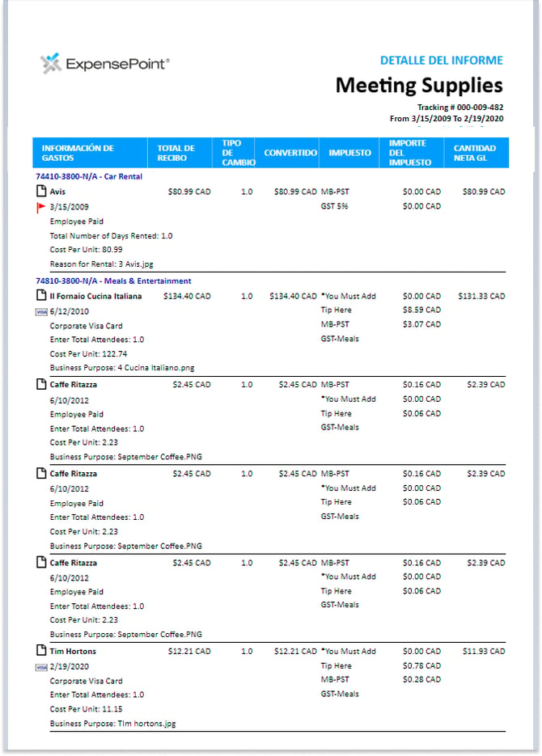542x756 pixels.
Task: Select the 74410-3800-N/A - Car Rental category heading
Action: 89,176
